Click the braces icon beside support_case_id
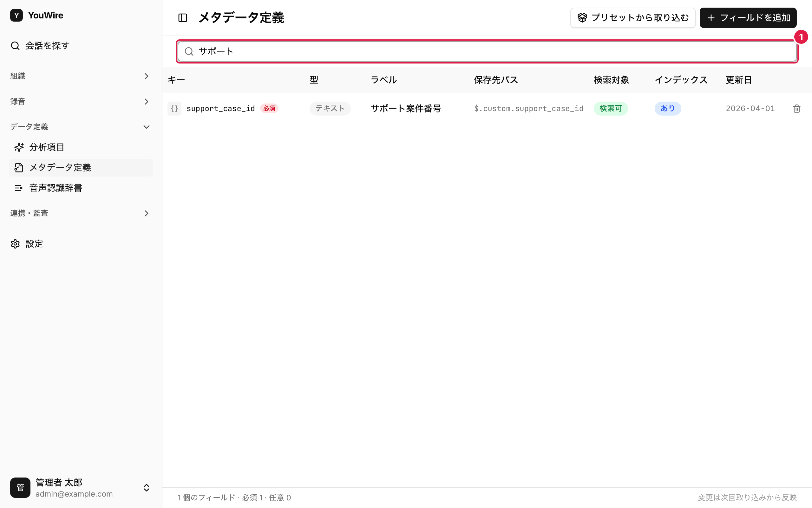This screenshot has width=812, height=508. [174, 109]
